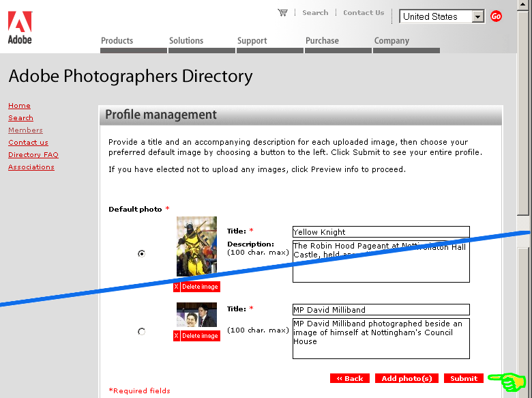The image size is (532, 398).
Task: Open the United States country dropdown
Action: coord(442,16)
